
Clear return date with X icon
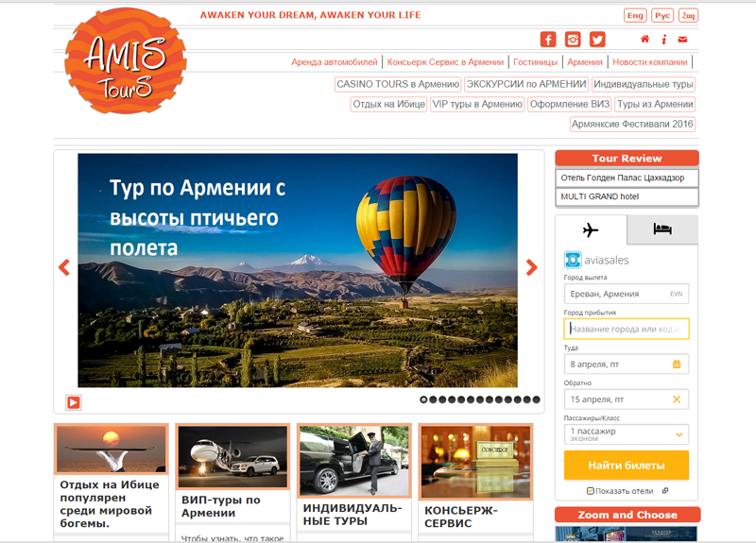tap(677, 399)
